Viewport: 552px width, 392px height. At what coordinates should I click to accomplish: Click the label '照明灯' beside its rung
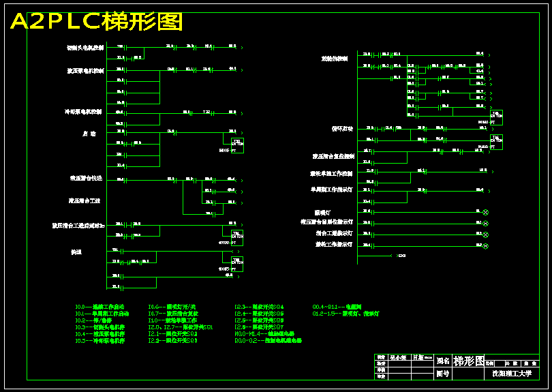(322, 213)
